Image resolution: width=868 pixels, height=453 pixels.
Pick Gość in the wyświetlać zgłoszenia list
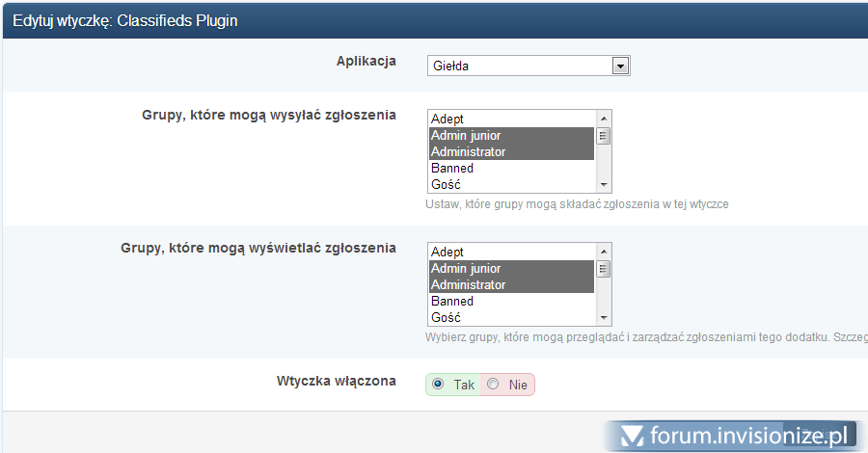[x=511, y=317]
